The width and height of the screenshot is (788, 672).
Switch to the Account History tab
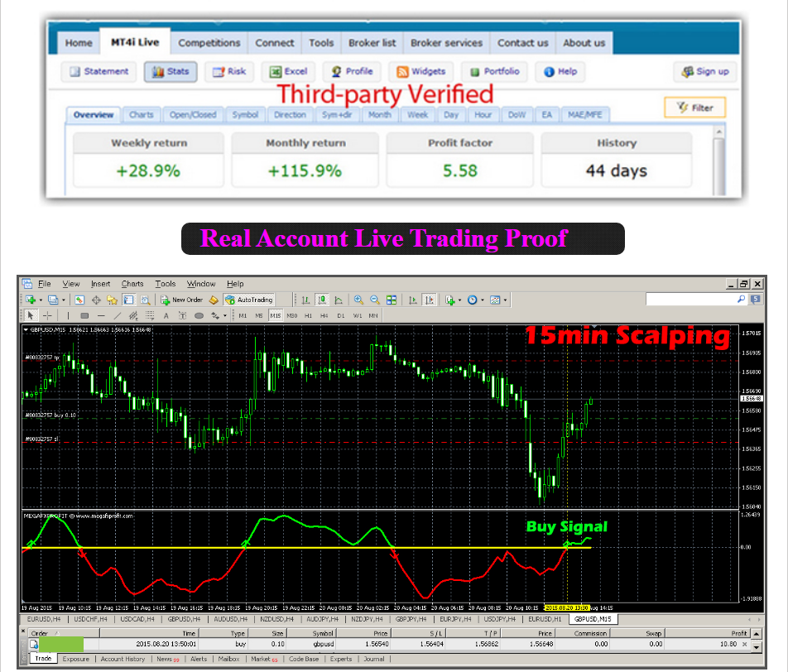(x=123, y=659)
